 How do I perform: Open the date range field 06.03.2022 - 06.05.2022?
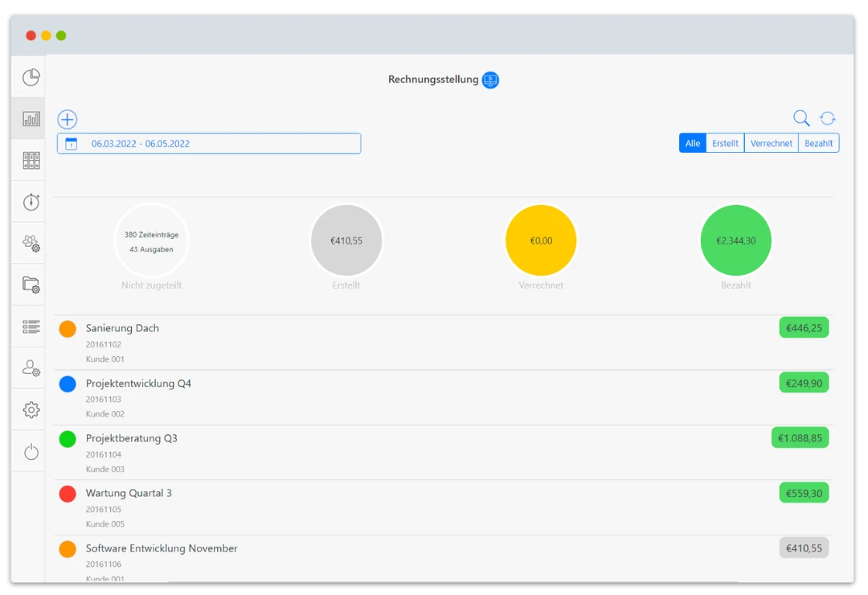(x=209, y=143)
